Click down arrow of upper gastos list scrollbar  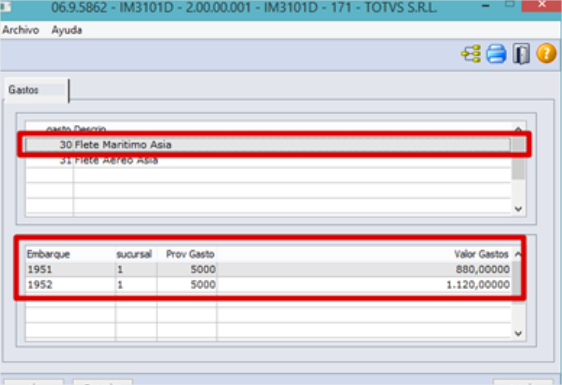(x=518, y=209)
